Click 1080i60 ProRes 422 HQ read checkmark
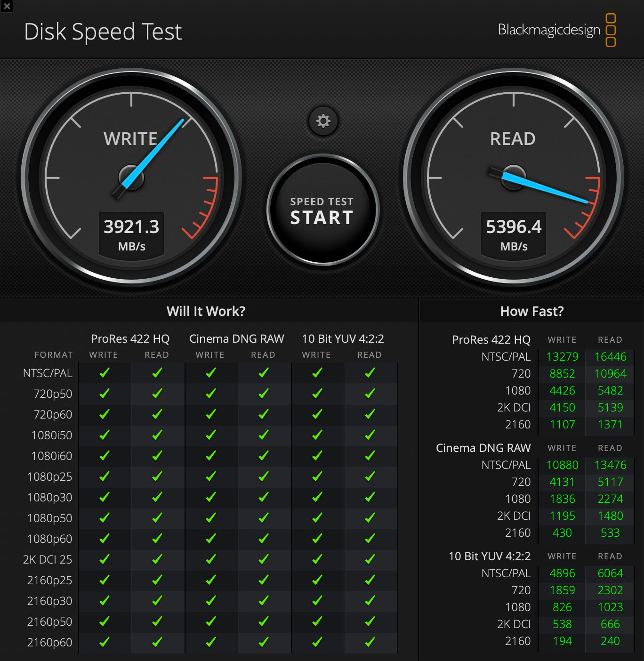The image size is (644, 661). [x=157, y=456]
